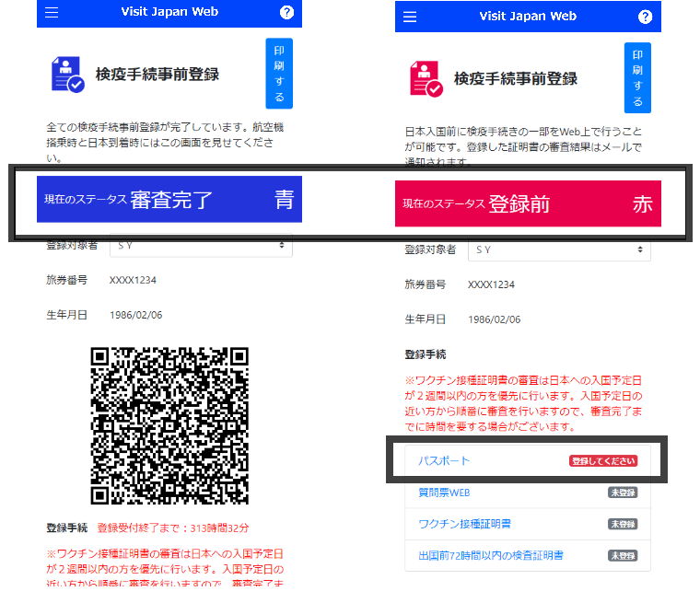Screen dimensions: 700x603
Task: Click the help question mark on left screen
Action: tap(286, 13)
